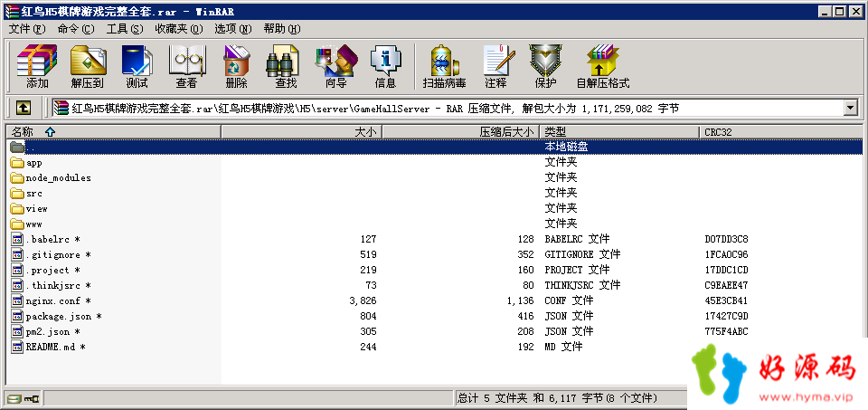Click the 自解压格式 (SFX) toolbar icon

pyautogui.click(x=603, y=61)
